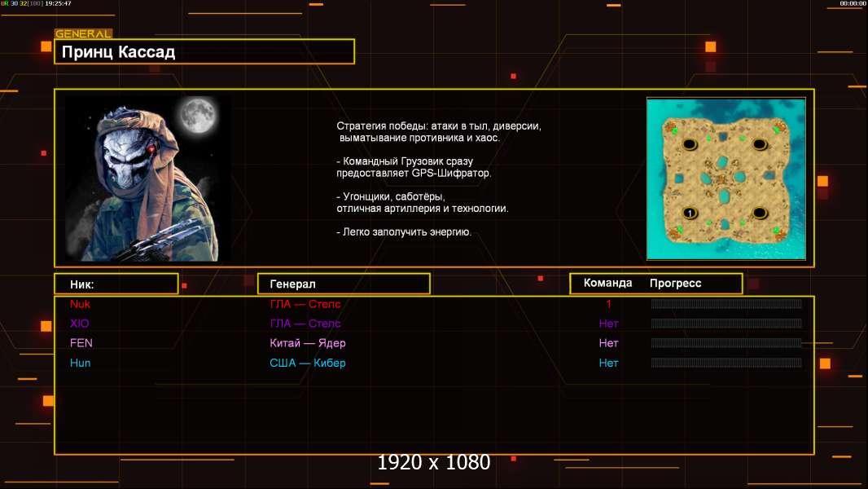Click the map preview thumbnail

point(726,178)
